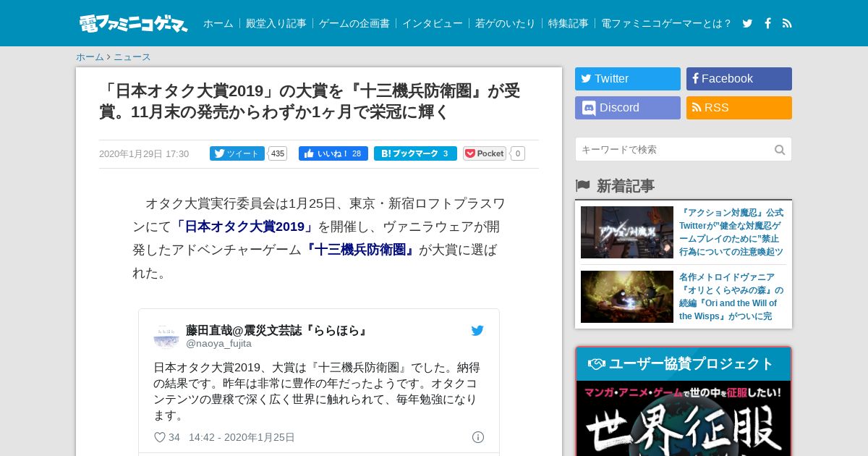868x456 pixels.
Task: Open ゲームの企画書 menu item
Action: [x=354, y=23]
